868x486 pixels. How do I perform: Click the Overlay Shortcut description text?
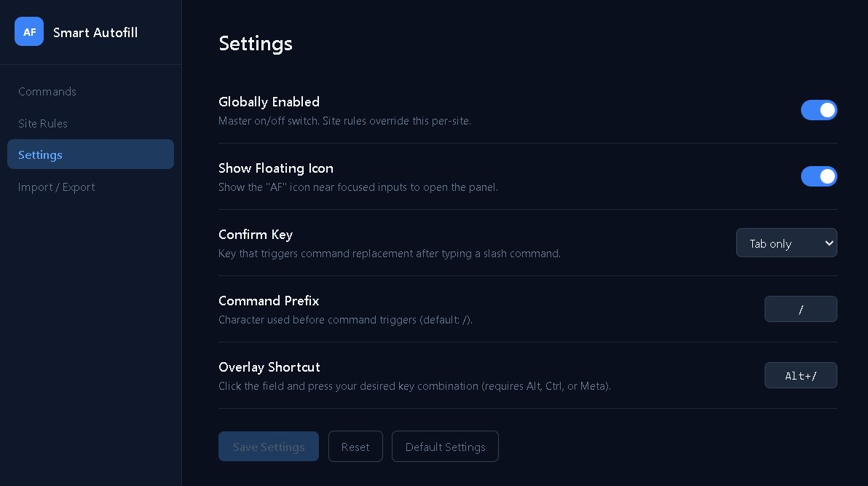pos(414,386)
